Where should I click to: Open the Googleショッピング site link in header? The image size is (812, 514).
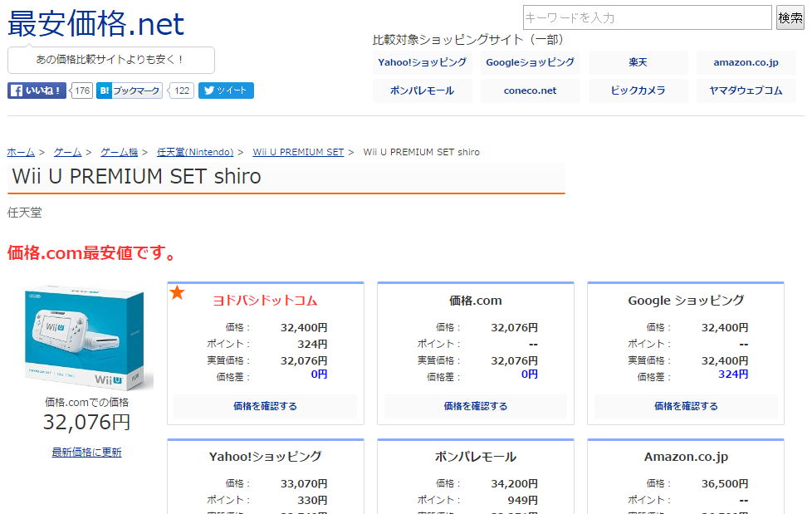[530, 63]
